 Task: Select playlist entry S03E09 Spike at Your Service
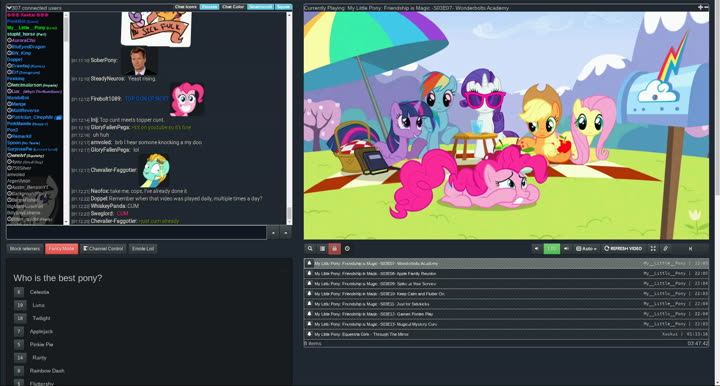click(x=506, y=284)
